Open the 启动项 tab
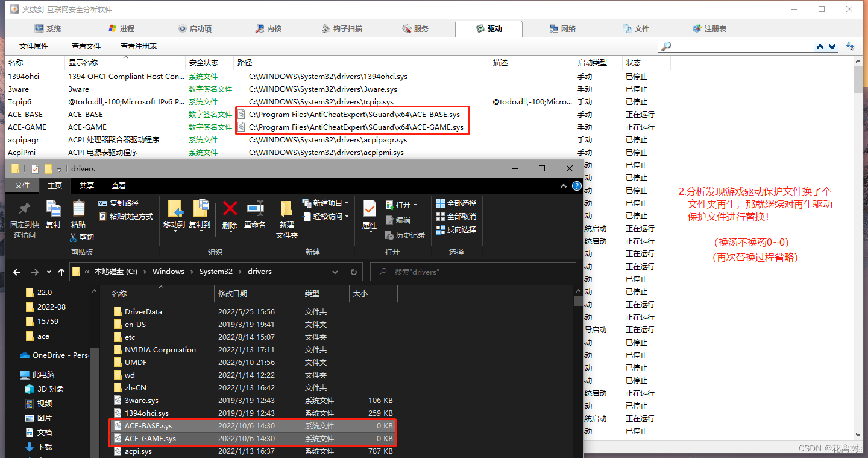Image resolution: width=868 pixels, height=458 pixels. (195, 28)
